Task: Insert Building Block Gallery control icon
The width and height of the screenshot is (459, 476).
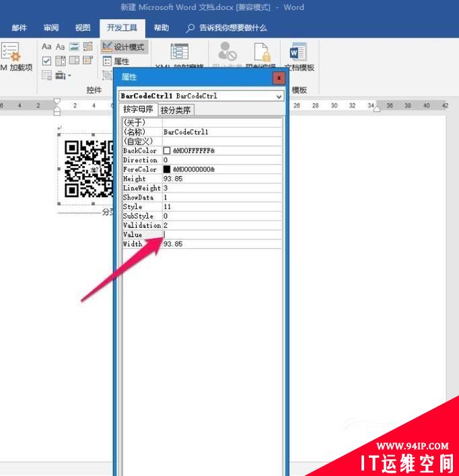Action: (x=88, y=46)
